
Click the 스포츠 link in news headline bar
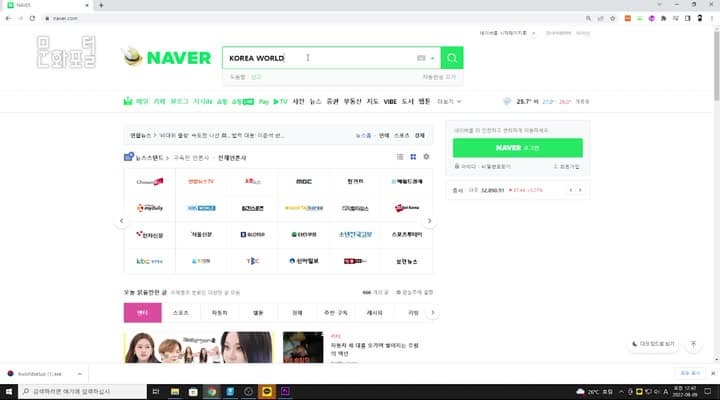[x=401, y=135]
